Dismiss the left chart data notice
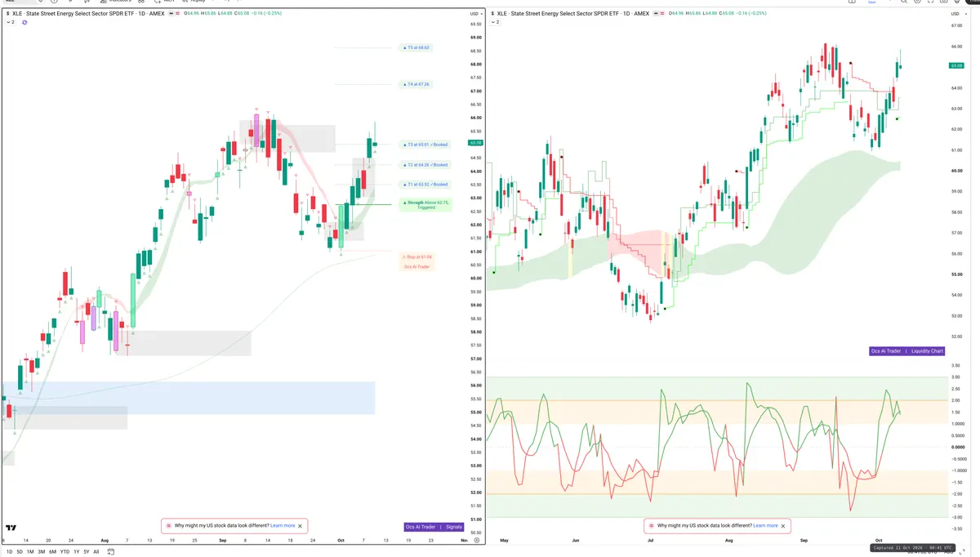The image size is (980, 557). click(x=301, y=526)
